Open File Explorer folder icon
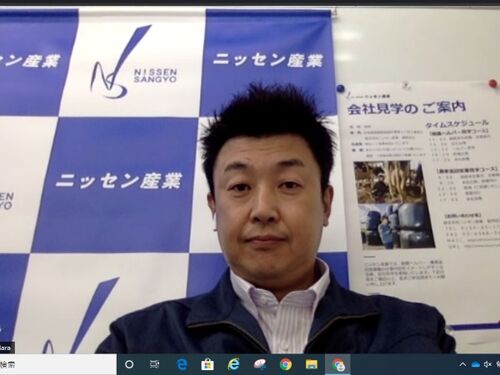 [x=312, y=364]
